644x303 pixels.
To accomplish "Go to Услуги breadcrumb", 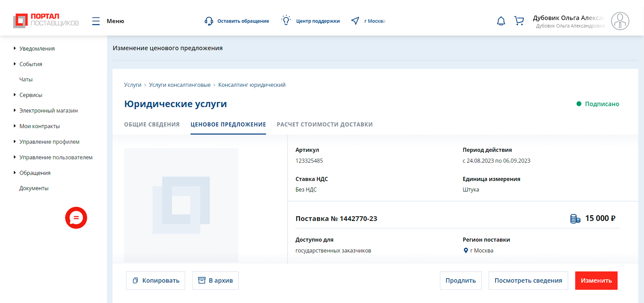I will (133, 85).
